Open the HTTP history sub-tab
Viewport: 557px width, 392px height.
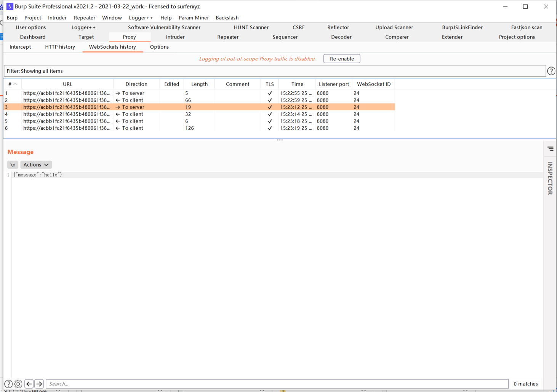[60, 47]
